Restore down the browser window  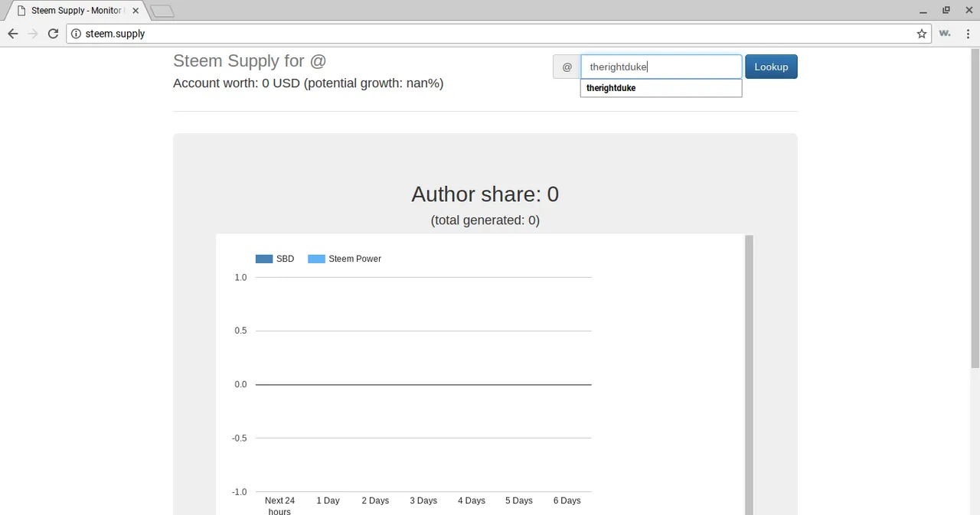click(x=946, y=11)
